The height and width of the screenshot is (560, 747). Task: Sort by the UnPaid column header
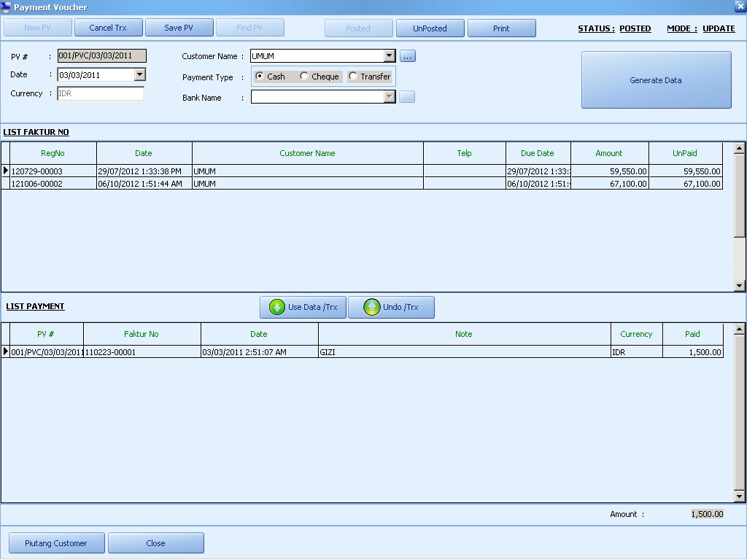684,153
